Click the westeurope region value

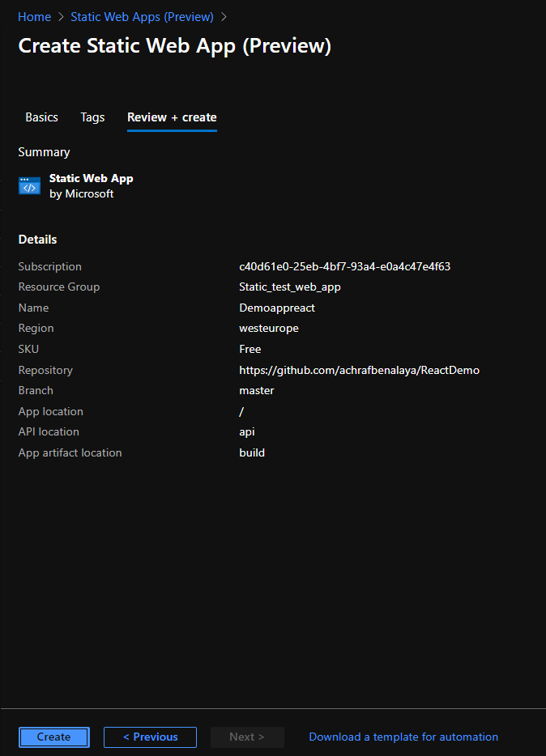(269, 329)
